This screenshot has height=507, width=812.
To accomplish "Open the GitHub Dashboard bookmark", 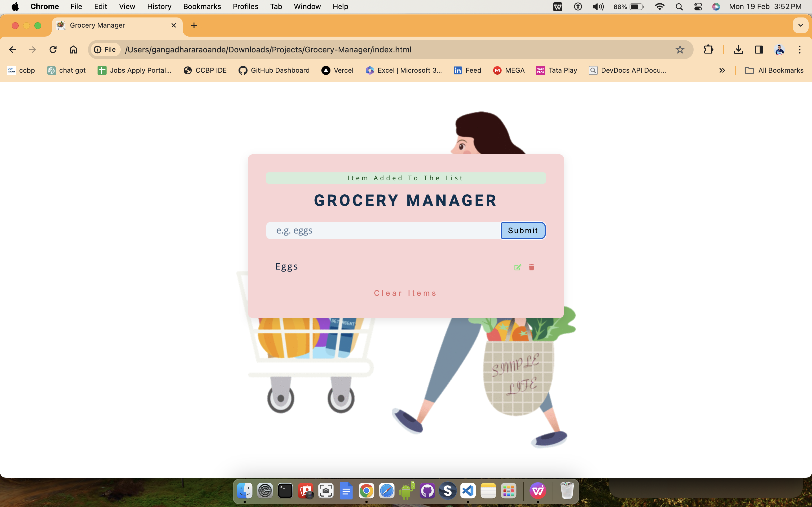I will pyautogui.click(x=274, y=70).
